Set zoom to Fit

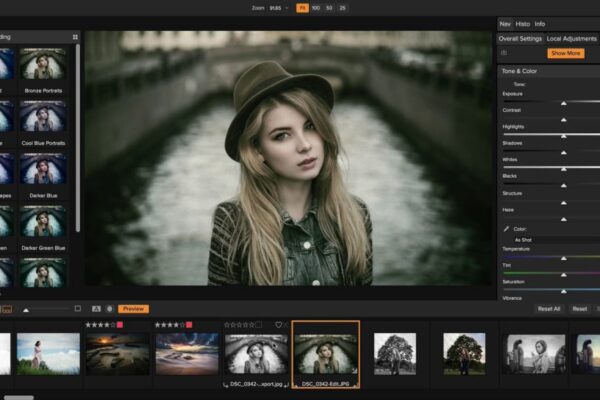303,7
